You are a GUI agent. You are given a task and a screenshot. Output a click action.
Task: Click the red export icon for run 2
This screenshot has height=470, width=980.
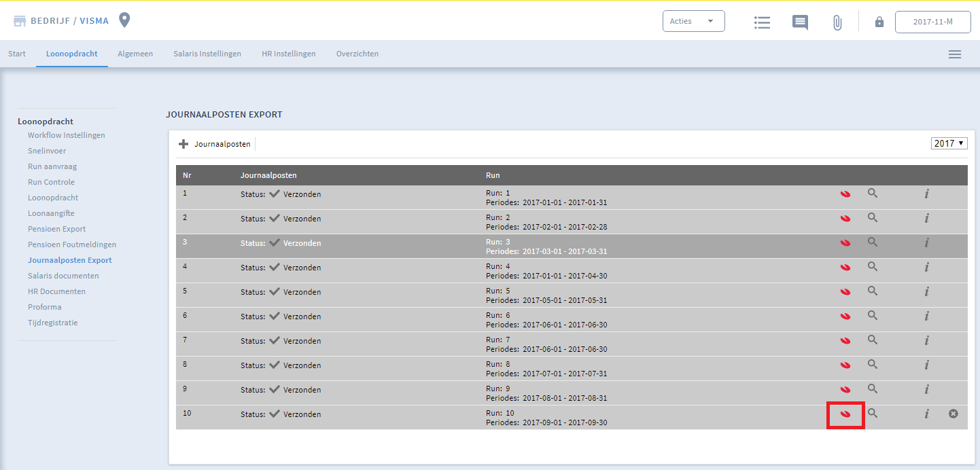pos(845,219)
